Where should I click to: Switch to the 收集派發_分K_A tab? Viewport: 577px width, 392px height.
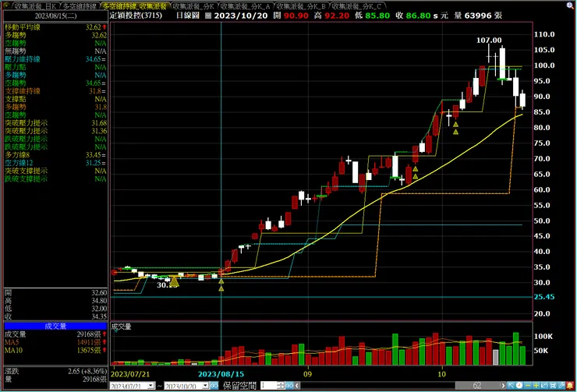click(246, 6)
